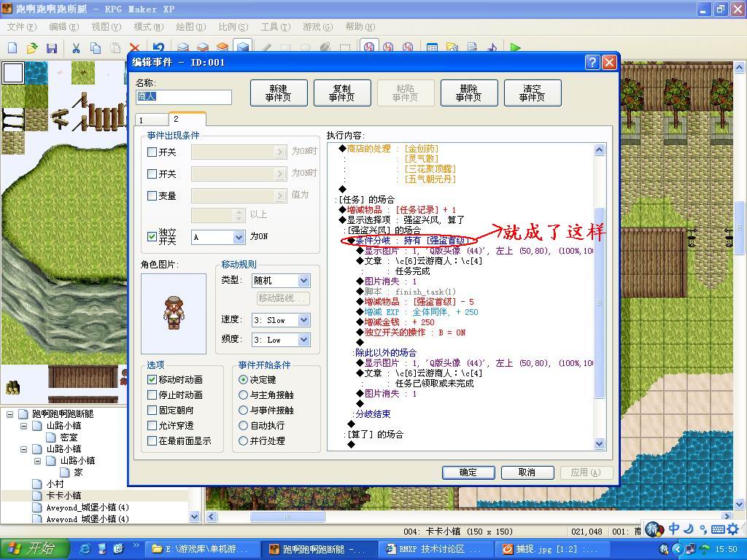Uncheck the 独立开关 condition checkbox
The height and width of the screenshot is (560, 747).
(152, 236)
